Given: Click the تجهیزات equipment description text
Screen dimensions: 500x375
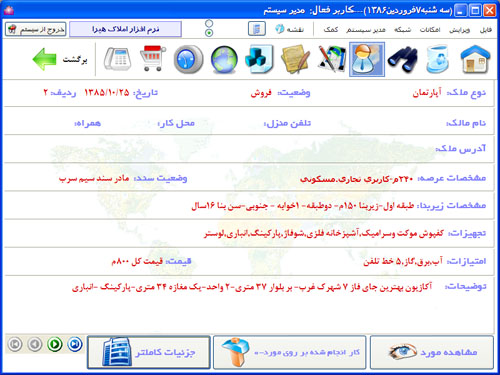Looking at the screenshot, I should pos(324,233).
